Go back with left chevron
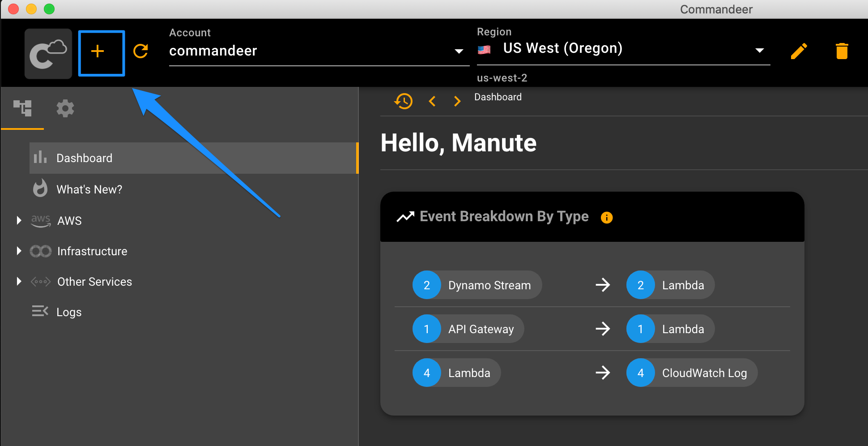The height and width of the screenshot is (446, 868). [x=432, y=101]
